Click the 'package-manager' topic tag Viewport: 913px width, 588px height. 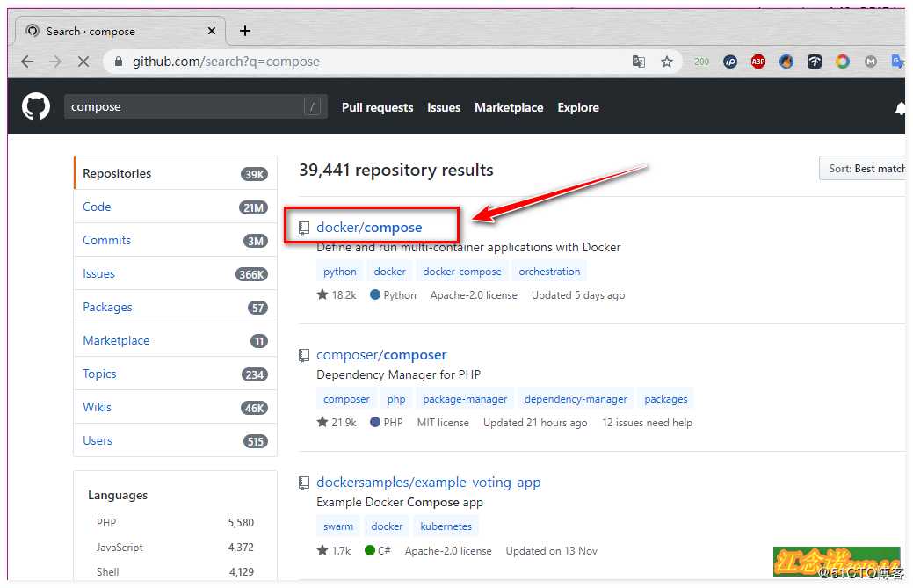click(465, 399)
